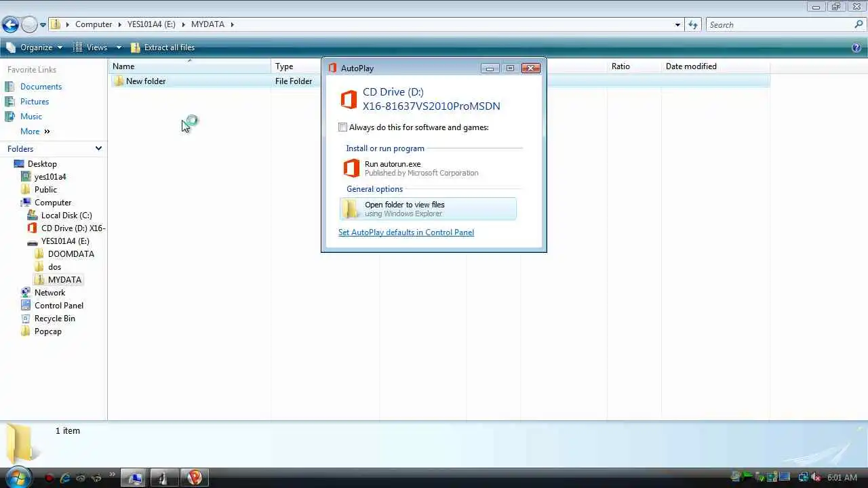868x488 pixels.
Task: Expand the arrow after MYDATA breadcrumb
Action: click(232, 24)
